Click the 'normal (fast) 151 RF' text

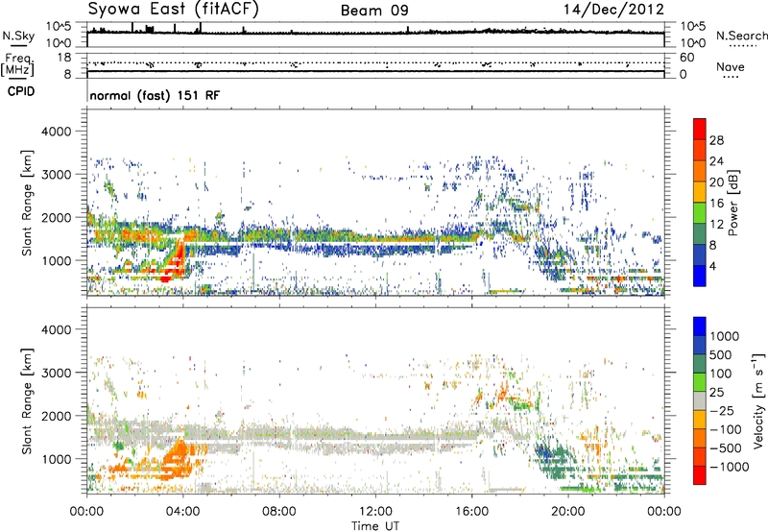pos(155,95)
